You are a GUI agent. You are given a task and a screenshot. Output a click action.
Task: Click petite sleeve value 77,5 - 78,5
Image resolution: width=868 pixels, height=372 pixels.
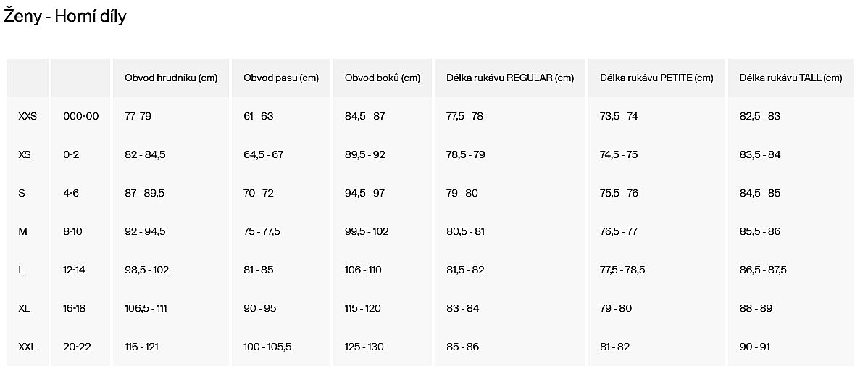623,270
